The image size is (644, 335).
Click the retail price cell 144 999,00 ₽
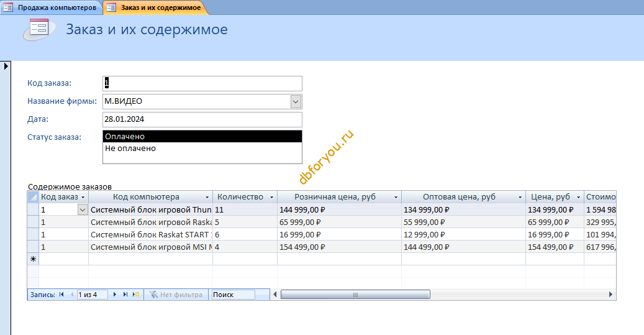coord(339,209)
